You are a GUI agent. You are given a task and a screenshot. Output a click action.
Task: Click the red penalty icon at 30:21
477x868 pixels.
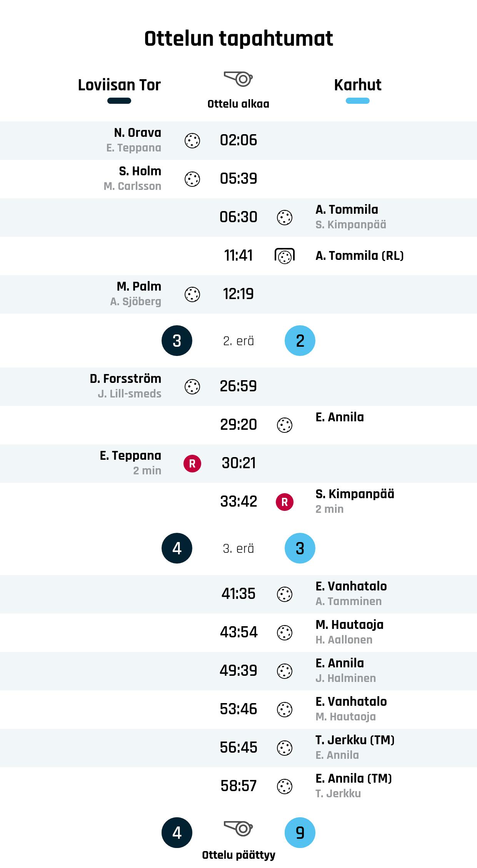[x=192, y=464]
